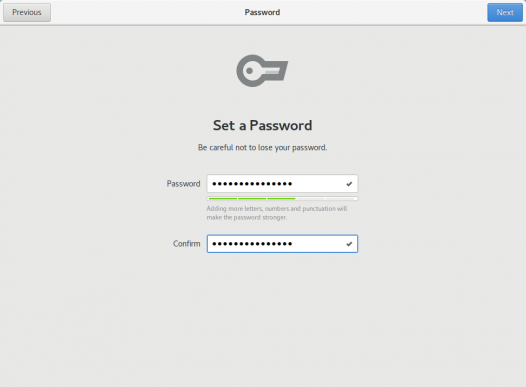Click the third green strength segment
Image resolution: width=526 pixels, height=387 pixels.
pos(281,199)
